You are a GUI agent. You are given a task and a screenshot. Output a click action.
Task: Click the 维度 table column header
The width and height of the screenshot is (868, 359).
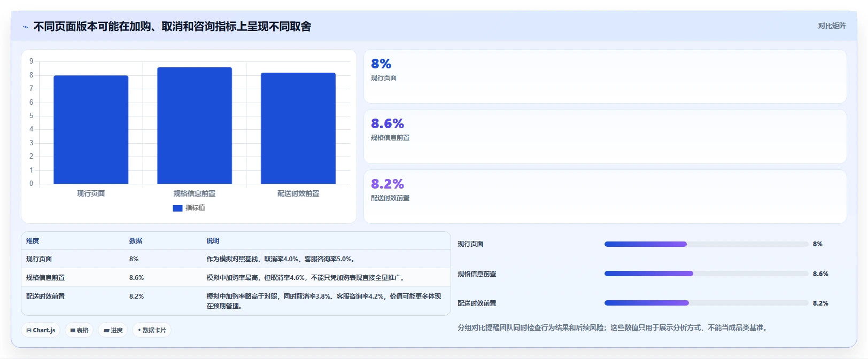[33, 241]
